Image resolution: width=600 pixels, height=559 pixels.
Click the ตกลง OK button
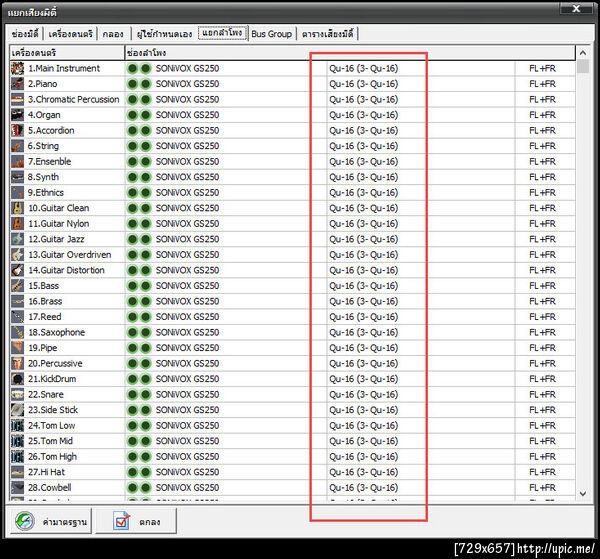136,521
